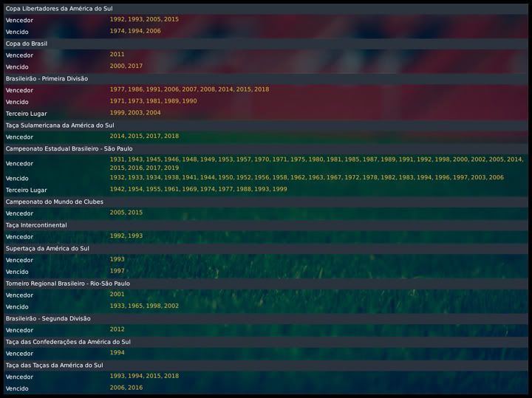Click 1942 in São Paulo Terceiro Lugar row

(117, 189)
